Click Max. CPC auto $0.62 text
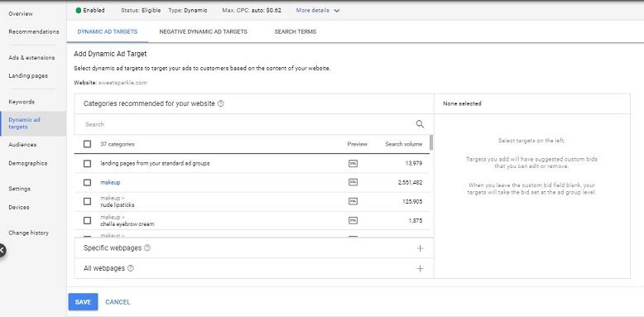 [x=252, y=10]
